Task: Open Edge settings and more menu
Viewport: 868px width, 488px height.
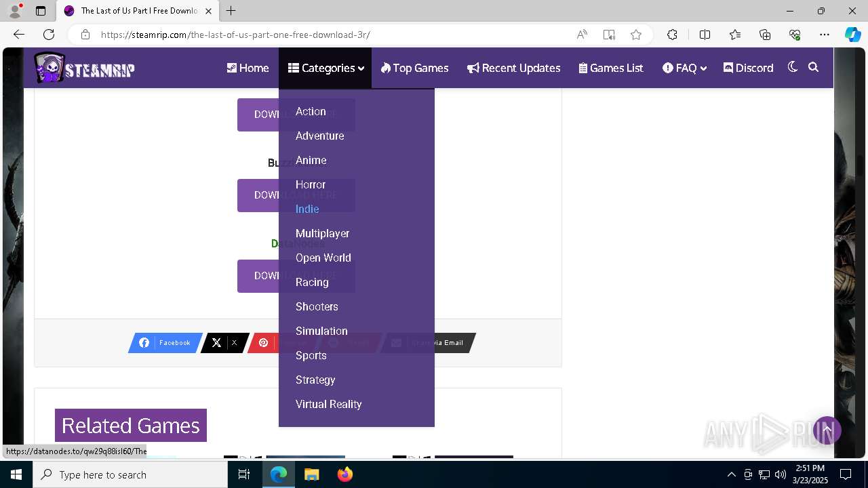Action: pyautogui.click(x=825, y=35)
